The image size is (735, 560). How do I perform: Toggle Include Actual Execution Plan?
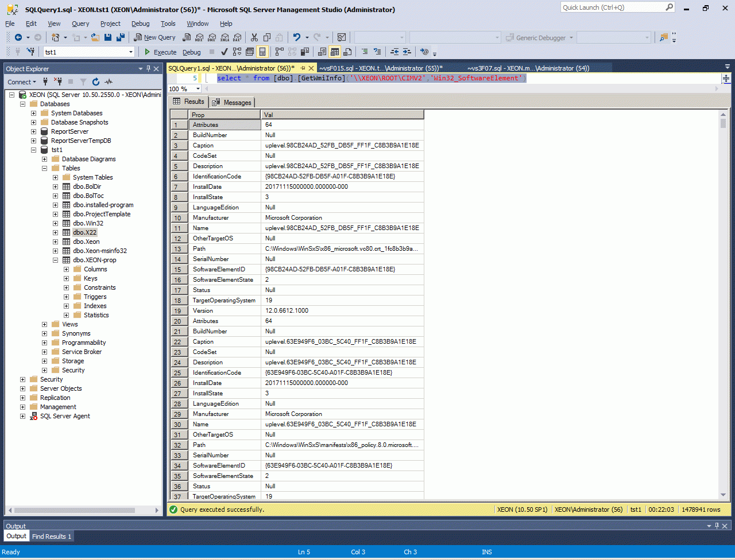click(280, 52)
